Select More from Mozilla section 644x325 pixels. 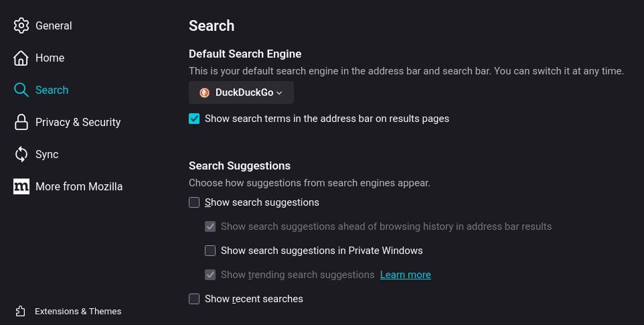[79, 186]
